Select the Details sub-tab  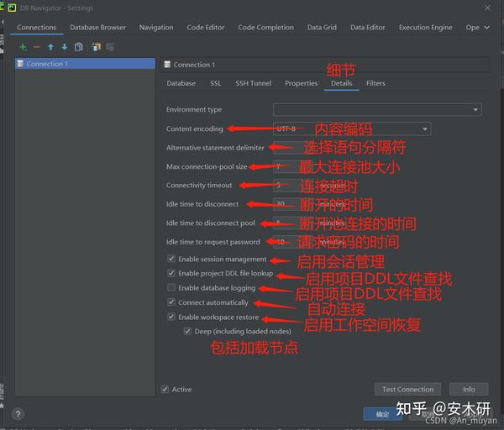[x=341, y=83]
